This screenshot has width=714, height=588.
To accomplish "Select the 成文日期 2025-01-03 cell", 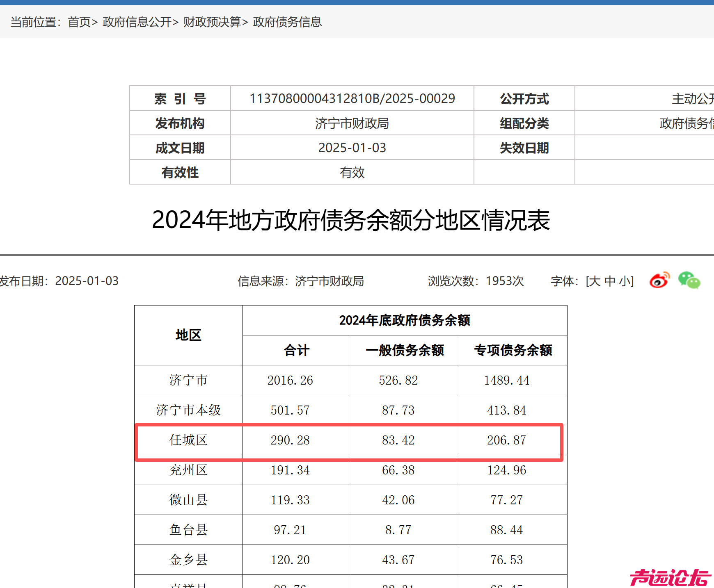I will point(352,148).
